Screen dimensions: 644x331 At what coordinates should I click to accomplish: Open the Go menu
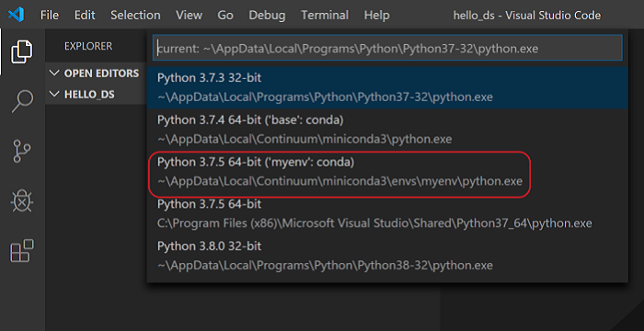coord(225,16)
